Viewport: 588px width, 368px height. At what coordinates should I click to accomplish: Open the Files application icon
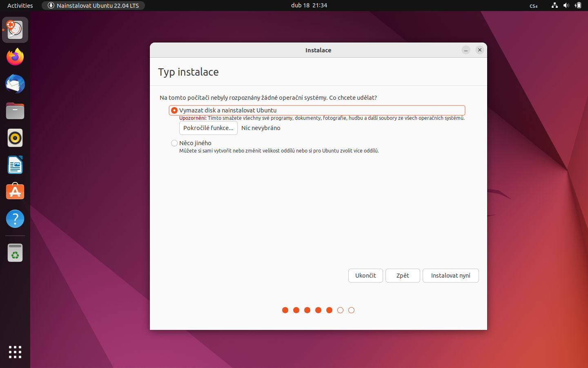coord(15,111)
